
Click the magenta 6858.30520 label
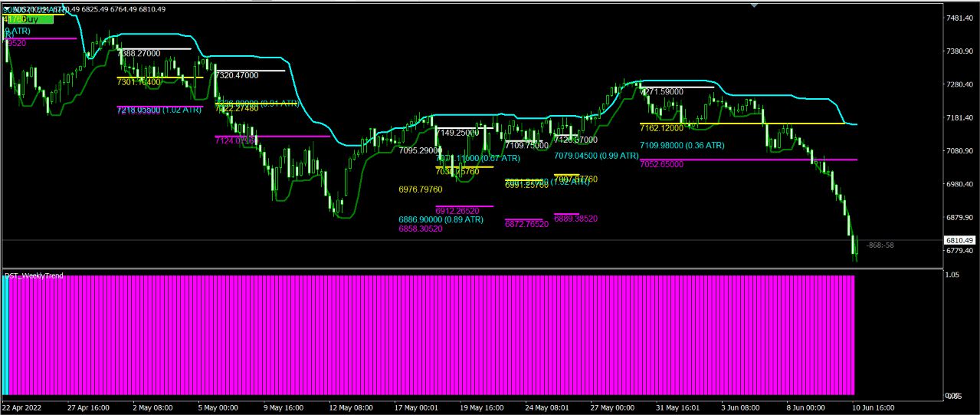coord(421,229)
